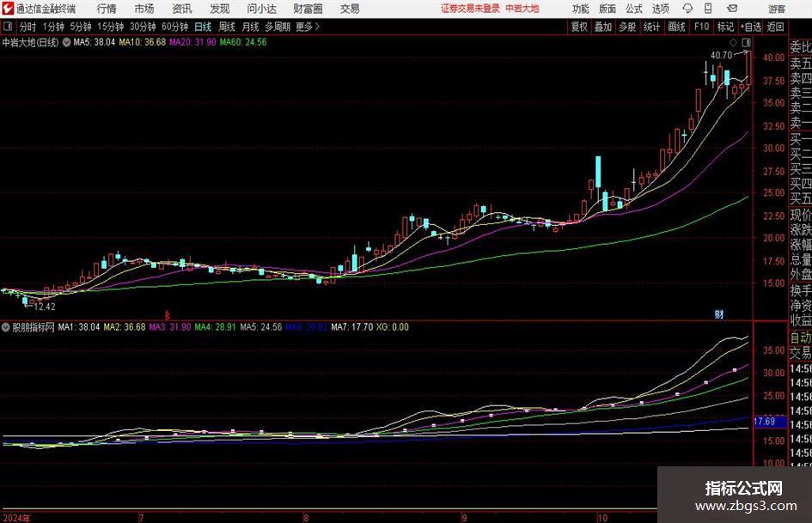
Task: Select the 月线 monthly period
Action: pyautogui.click(x=250, y=27)
